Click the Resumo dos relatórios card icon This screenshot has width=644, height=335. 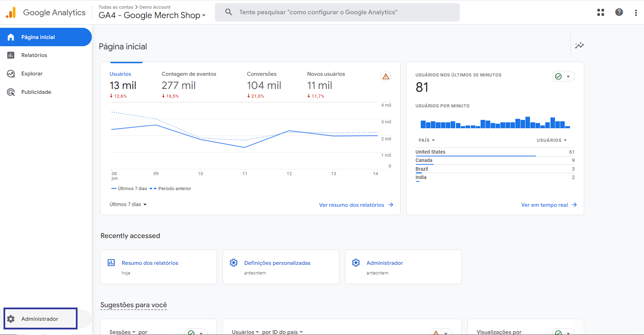click(111, 263)
